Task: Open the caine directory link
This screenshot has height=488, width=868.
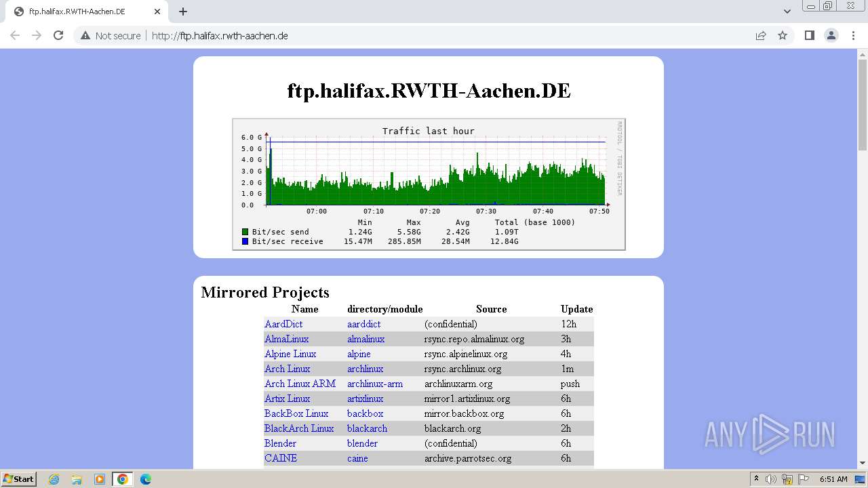Action: 357,458
